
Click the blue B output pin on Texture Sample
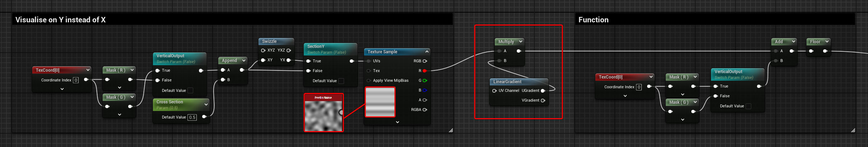[x=425, y=90]
